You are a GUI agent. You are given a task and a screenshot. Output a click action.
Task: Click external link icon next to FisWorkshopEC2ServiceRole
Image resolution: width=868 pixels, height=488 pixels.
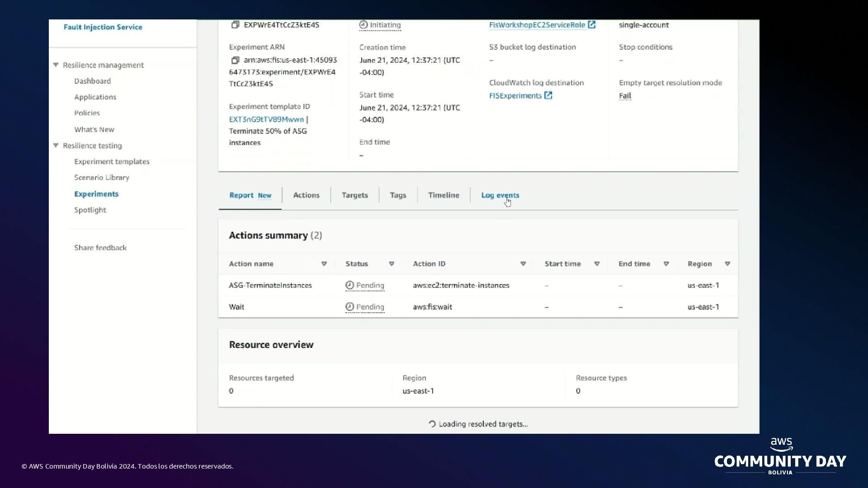tap(592, 25)
